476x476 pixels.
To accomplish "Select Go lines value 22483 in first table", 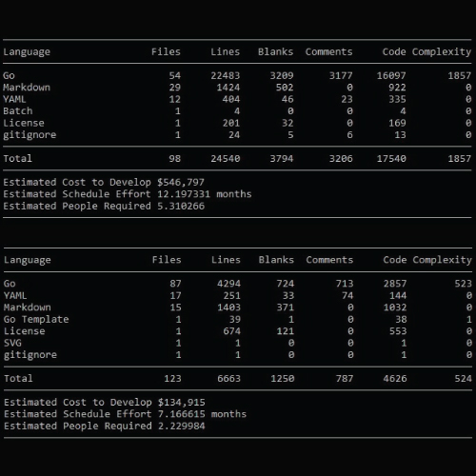I will [226, 75].
